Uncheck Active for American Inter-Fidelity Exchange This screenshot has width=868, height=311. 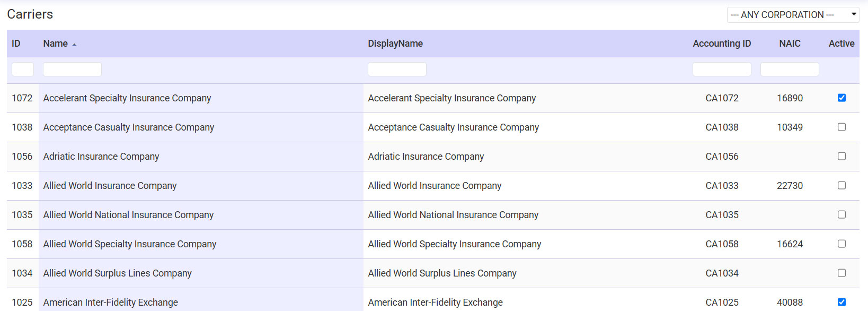842,301
